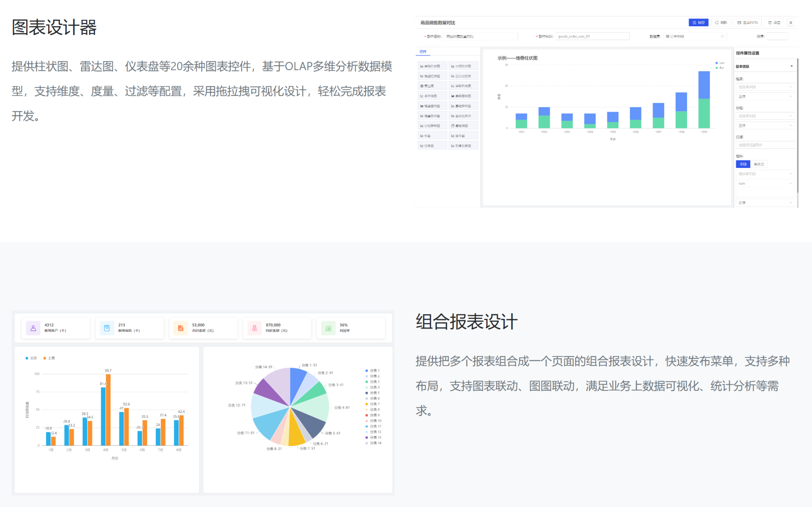Pick the 堆叠条形图 widget
812x507 pixels.
(432, 116)
